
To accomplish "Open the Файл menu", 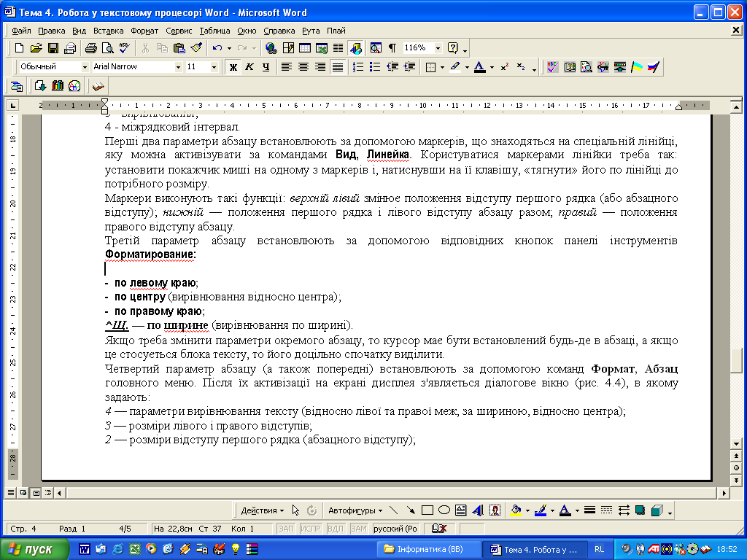I will coord(21,31).
